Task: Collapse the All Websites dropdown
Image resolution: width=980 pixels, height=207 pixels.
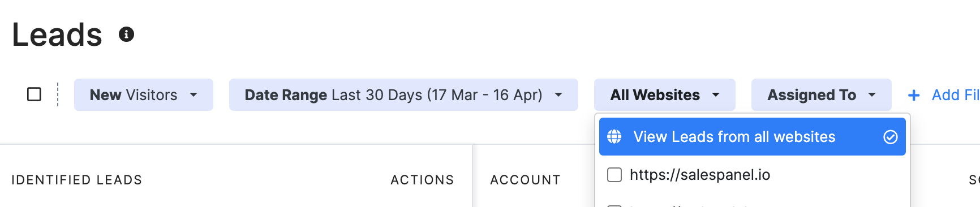Action: pos(664,94)
